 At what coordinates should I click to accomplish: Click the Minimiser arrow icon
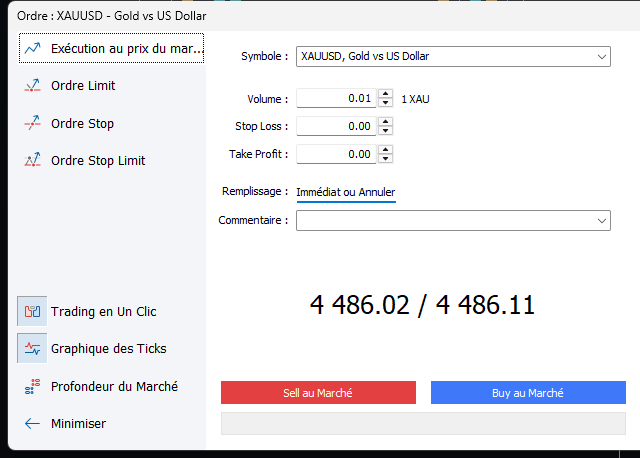coord(32,424)
